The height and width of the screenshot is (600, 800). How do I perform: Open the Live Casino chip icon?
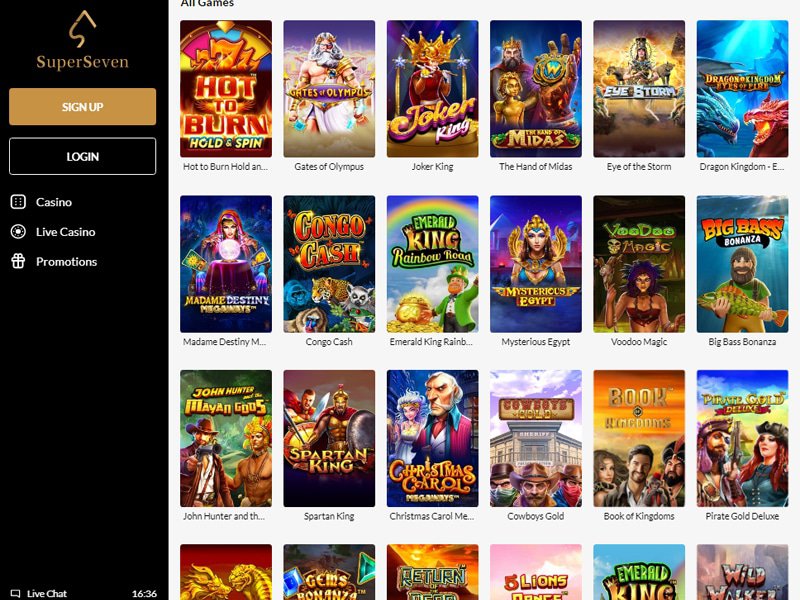pyautogui.click(x=18, y=232)
